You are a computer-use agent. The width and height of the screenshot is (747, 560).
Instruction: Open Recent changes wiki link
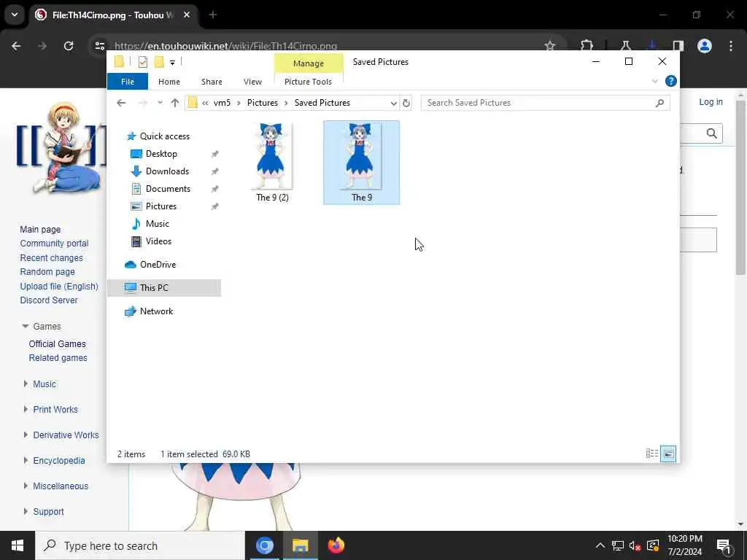pyautogui.click(x=52, y=258)
